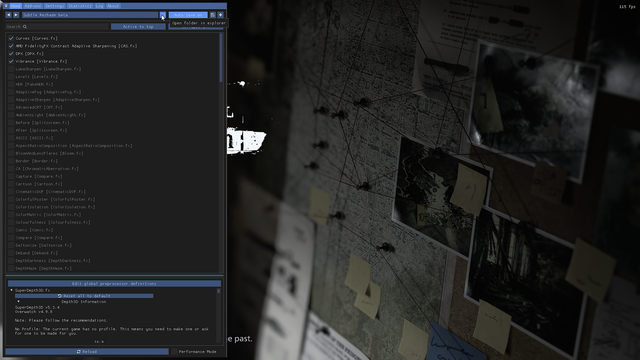Switch to the Add-ons tab
This screenshot has width=640, height=360.
33,6
